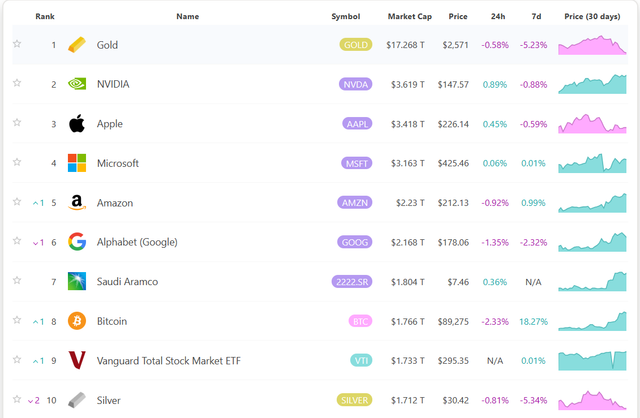Sort by the Symbol column header

346,16
